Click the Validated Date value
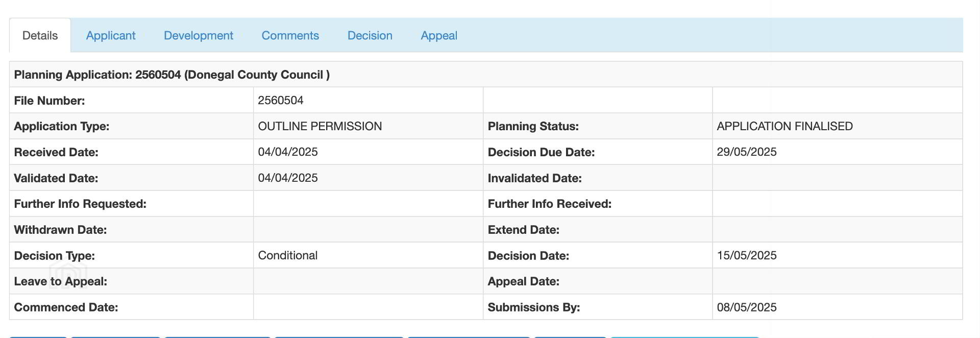Viewport: 980px width, 338px height. pyautogui.click(x=288, y=178)
